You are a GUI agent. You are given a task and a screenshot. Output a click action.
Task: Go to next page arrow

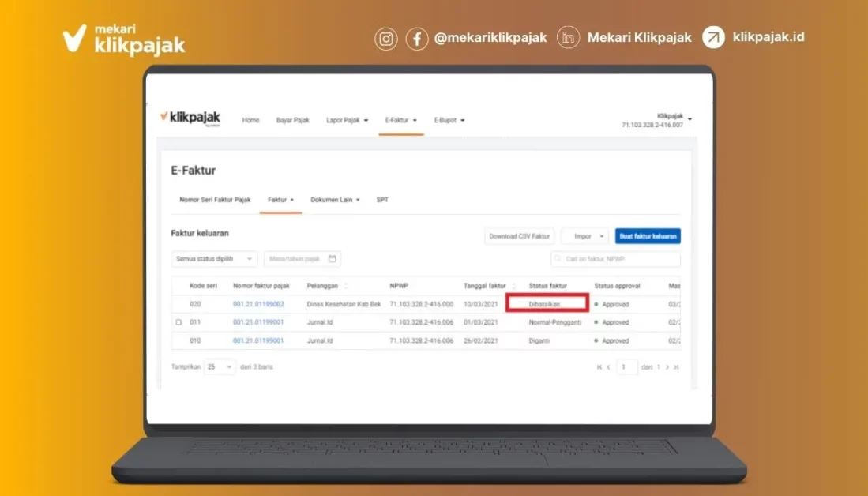[x=667, y=367]
